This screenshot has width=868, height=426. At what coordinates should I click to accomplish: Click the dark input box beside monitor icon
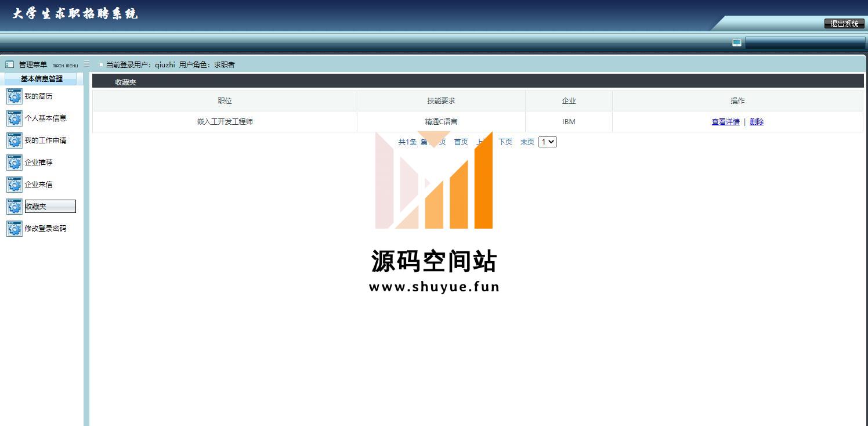click(x=805, y=43)
